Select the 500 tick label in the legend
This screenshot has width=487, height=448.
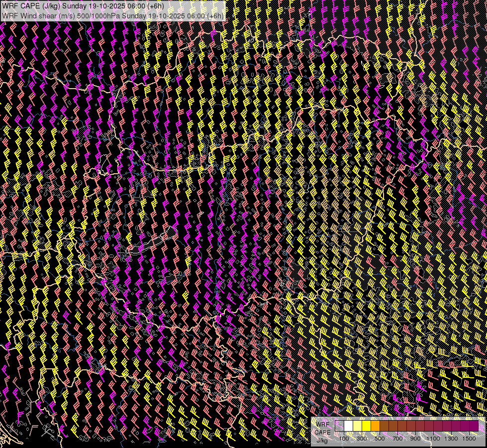tap(380, 439)
